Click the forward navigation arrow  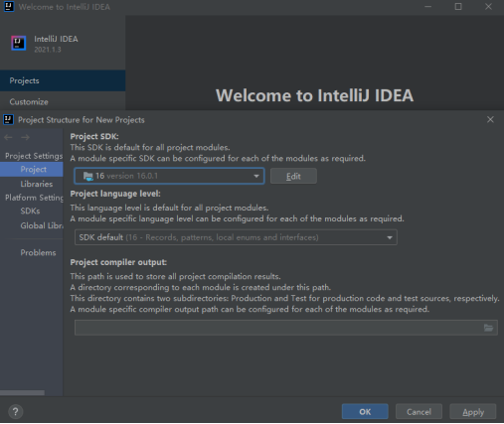pyautogui.click(x=25, y=137)
